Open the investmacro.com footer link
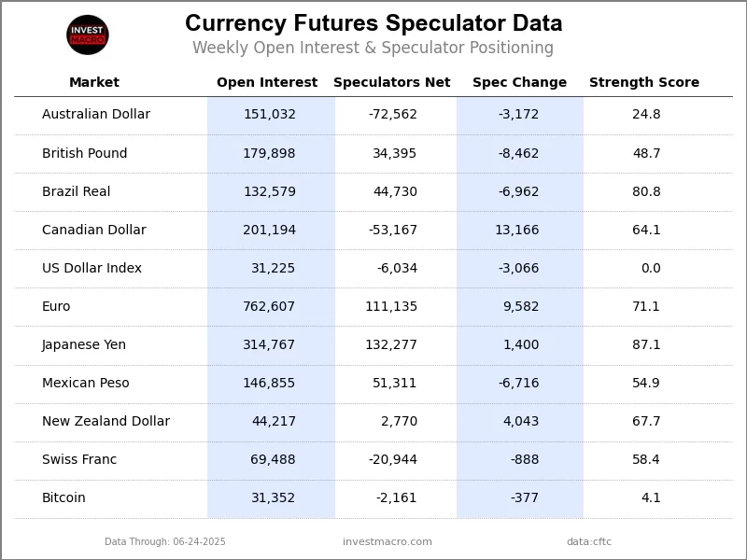Viewport: 747px width, 560px height. click(388, 542)
